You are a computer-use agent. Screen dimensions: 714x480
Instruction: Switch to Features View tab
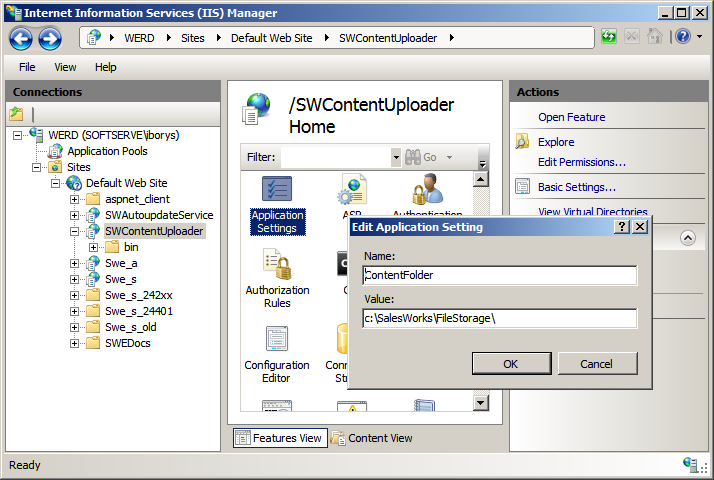coord(280,438)
